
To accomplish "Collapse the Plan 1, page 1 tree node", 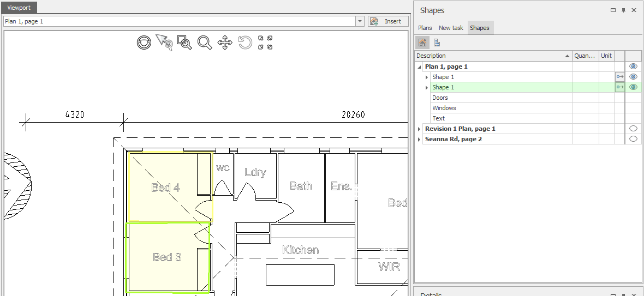I will coord(419,67).
